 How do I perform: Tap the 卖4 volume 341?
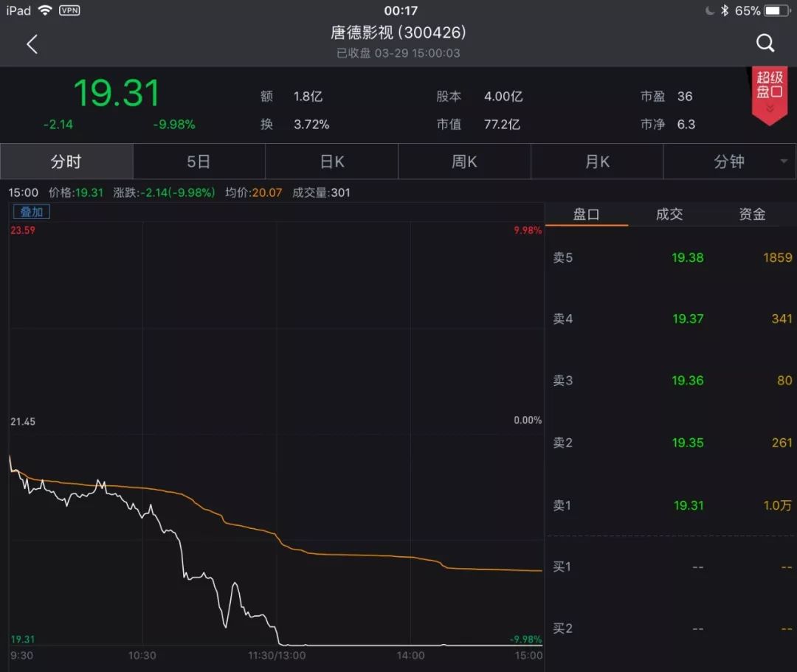(782, 319)
